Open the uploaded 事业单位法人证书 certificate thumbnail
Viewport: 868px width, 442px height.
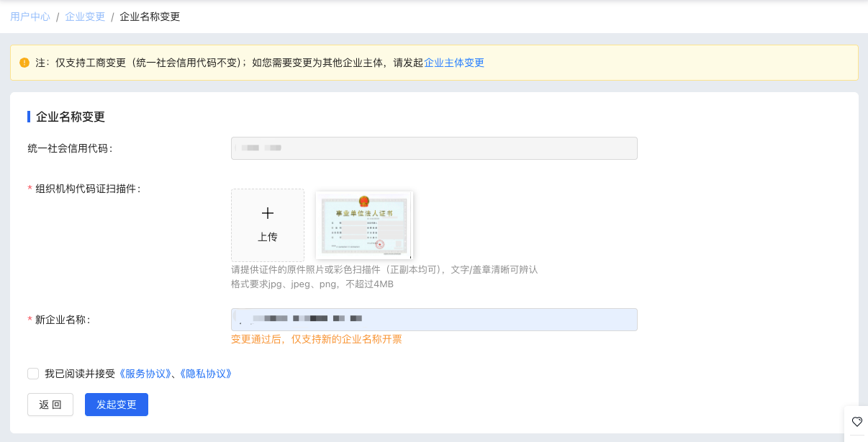coord(363,224)
